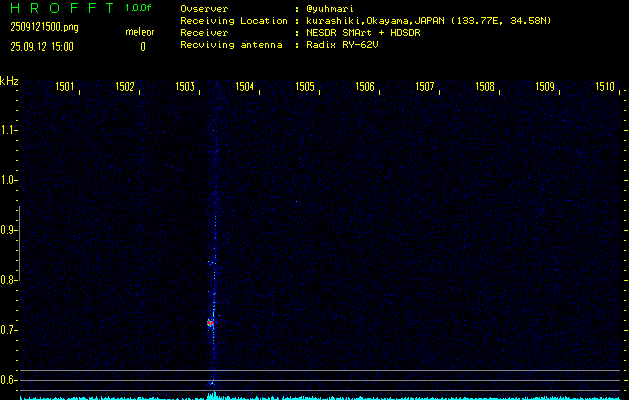Click the date stamp 25.09.12 15:00
The width and height of the screenshot is (629, 400).
(x=42, y=47)
